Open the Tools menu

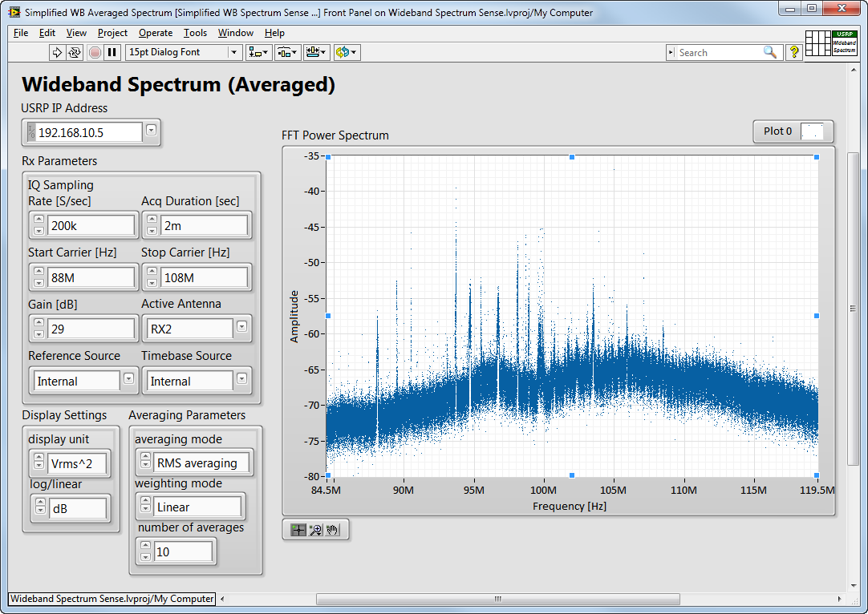pos(195,33)
